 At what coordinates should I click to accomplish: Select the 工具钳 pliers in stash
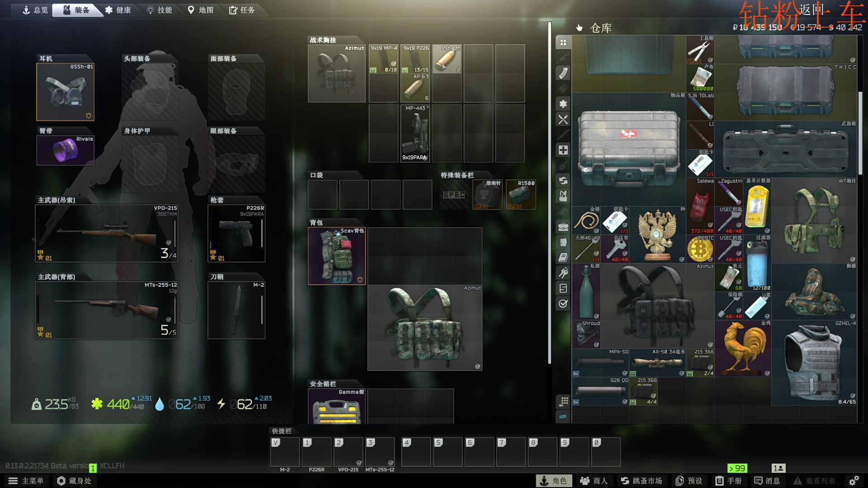700,50
